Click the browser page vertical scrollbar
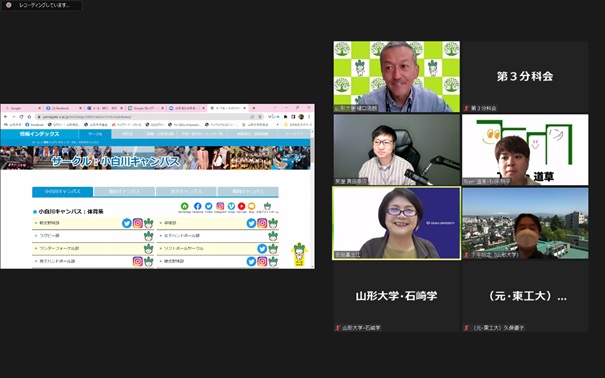Screen dimensions: 605x378 312,199
